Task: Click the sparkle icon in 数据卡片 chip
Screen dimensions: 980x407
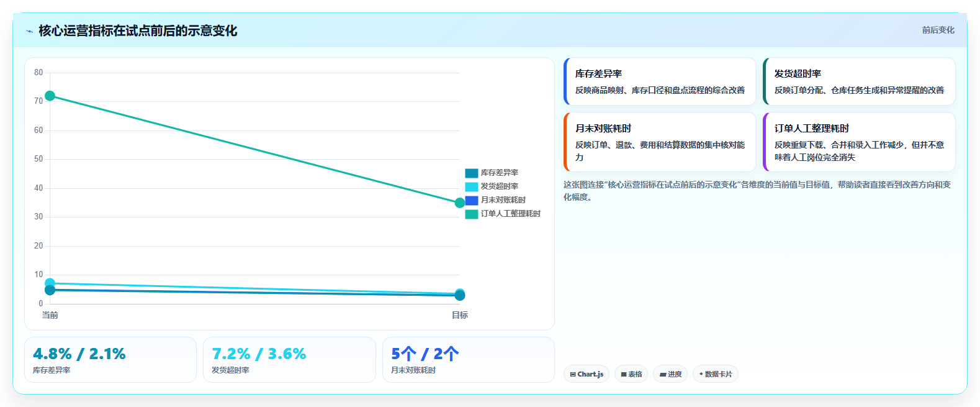Action: 701,374
